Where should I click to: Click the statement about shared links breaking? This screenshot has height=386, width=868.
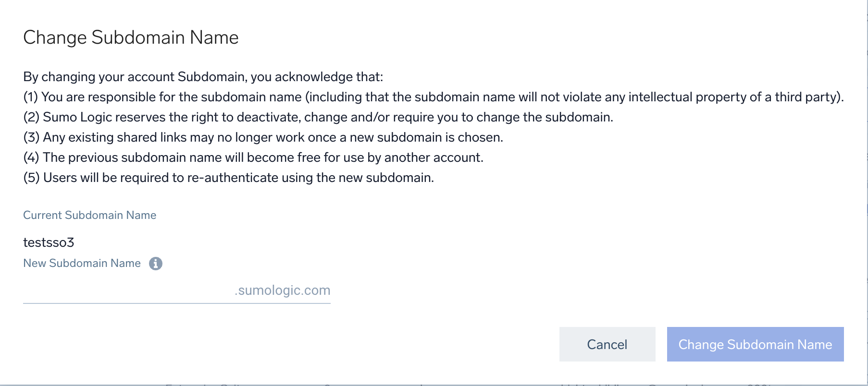click(x=263, y=137)
